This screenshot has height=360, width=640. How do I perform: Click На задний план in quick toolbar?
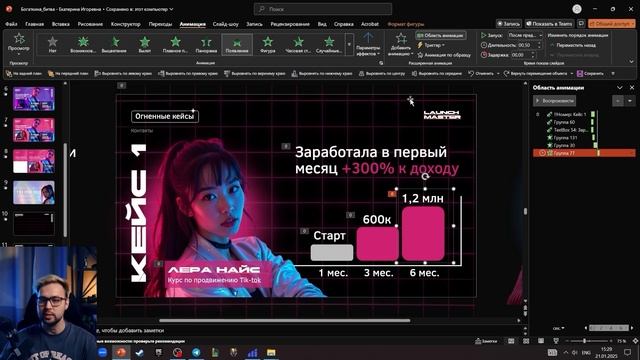tap(24, 73)
